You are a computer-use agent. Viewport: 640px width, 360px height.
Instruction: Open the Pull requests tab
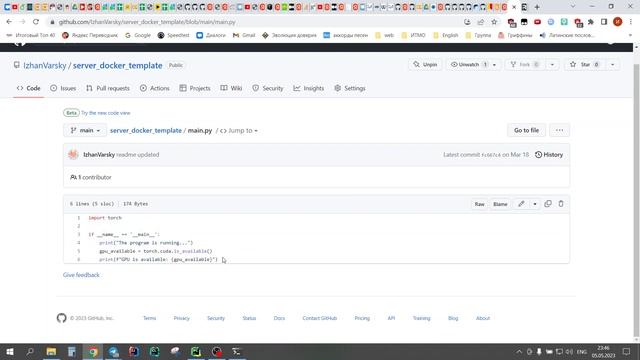[108, 88]
